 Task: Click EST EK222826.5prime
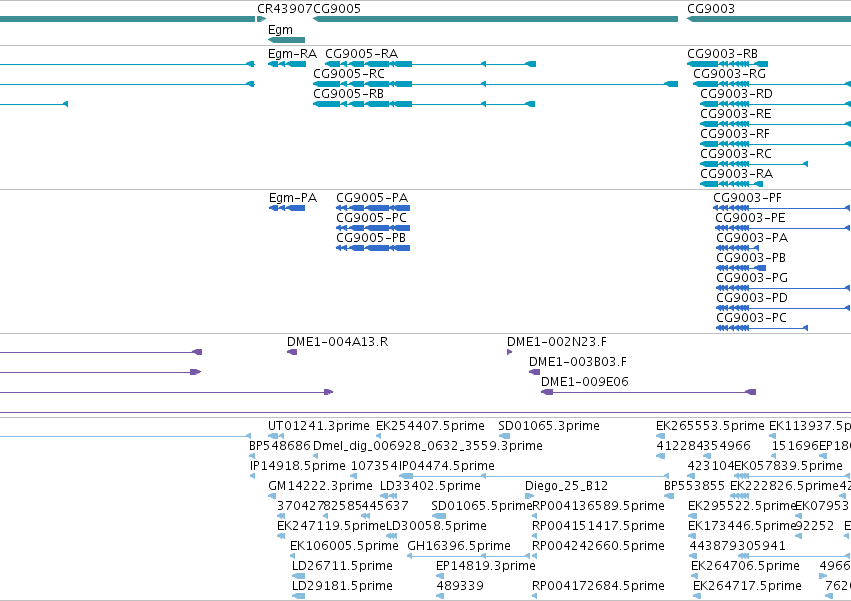tap(740, 496)
